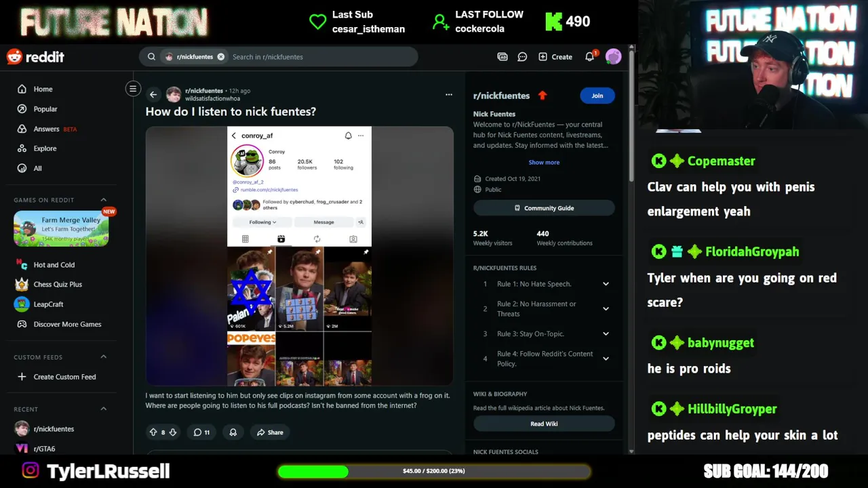Click chat username babynugget
Screen dimensions: 868x488
tap(720, 343)
